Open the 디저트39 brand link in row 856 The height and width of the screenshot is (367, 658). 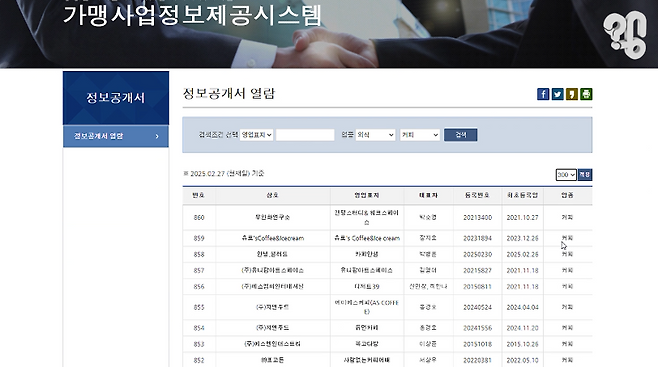pos(367,287)
